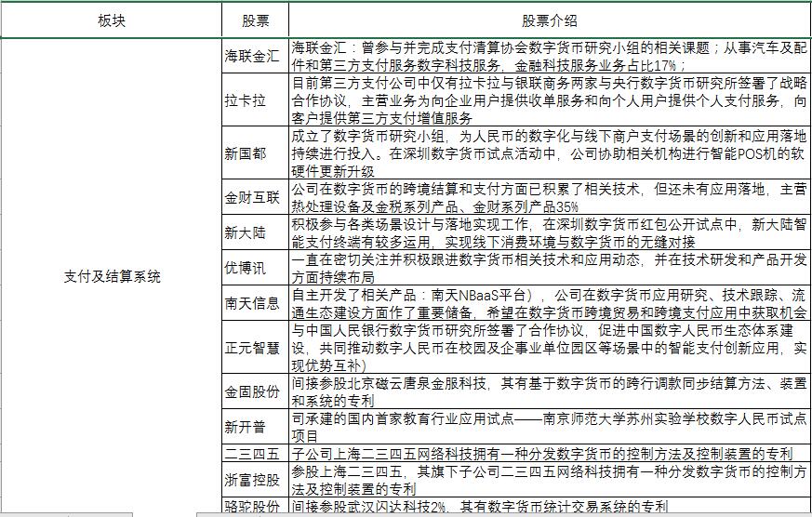The height and width of the screenshot is (517, 812).
Task: Click the 新国都 introduction mentioning 智能POS机
Action: 550,152
